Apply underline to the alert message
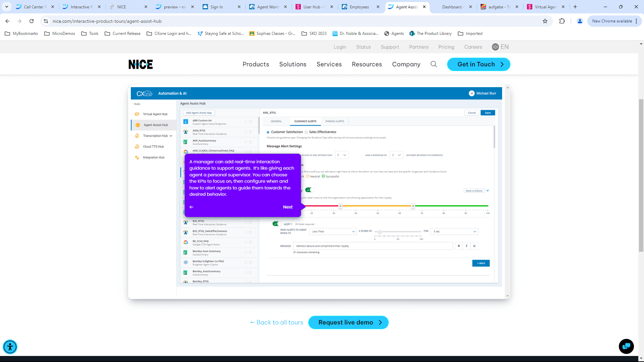This screenshot has height=362, width=644. point(474,246)
